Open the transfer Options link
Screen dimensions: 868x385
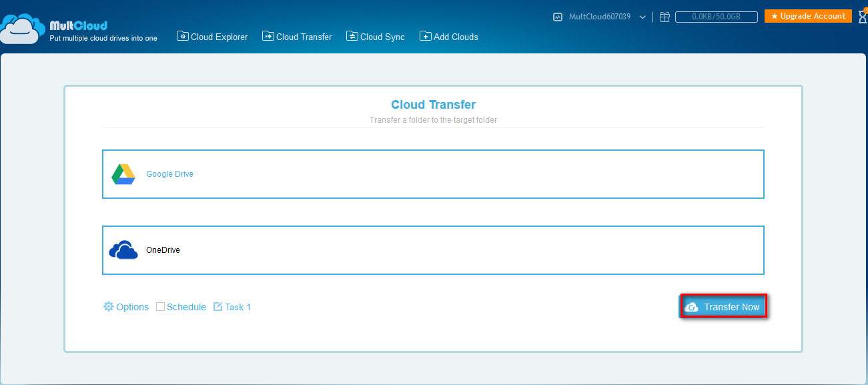pos(132,307)
